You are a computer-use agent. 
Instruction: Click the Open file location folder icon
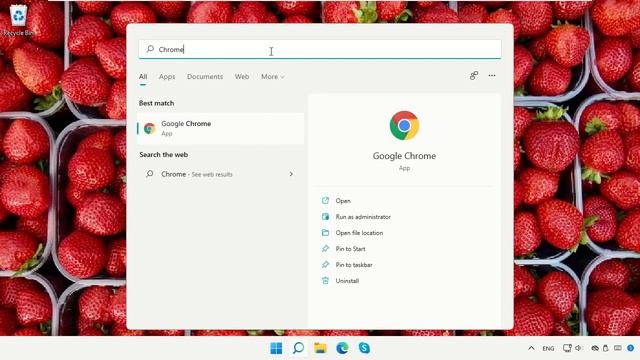(x=325, y=233)
